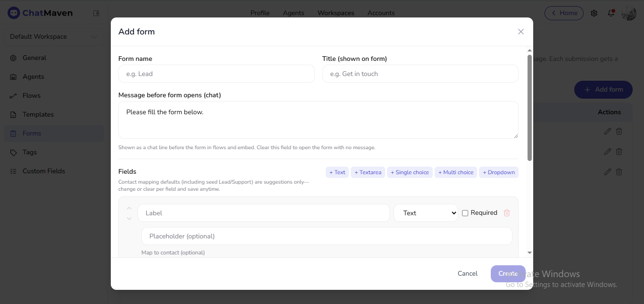Edit the top form using its pencil icon
The image size is (644, 304).
point(607,131)
